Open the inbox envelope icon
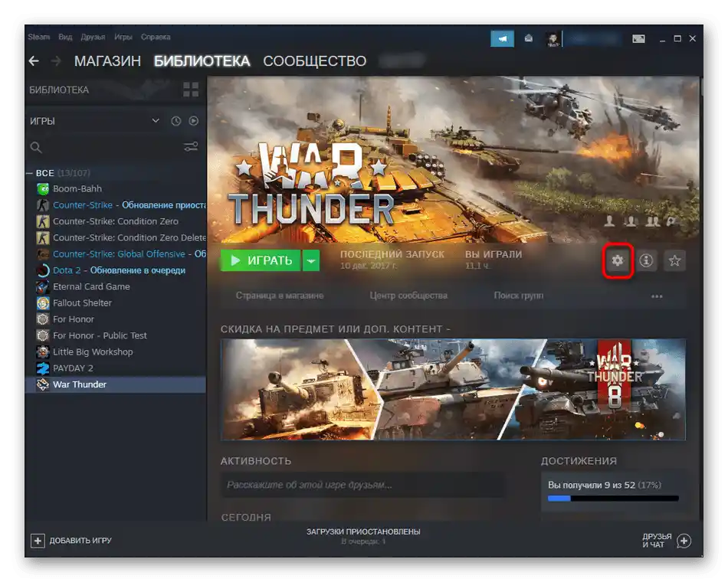 coord(528,38)
